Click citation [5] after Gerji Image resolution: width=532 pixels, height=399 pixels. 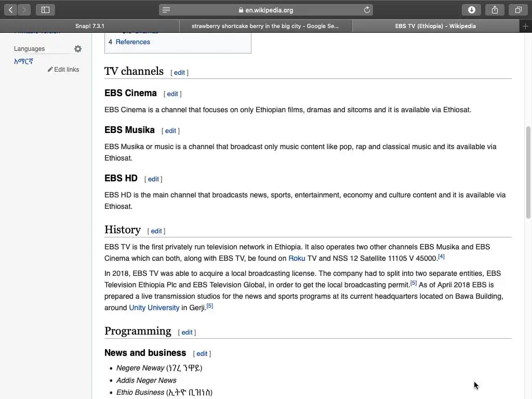pyautogui.click(x=210, y=305)
